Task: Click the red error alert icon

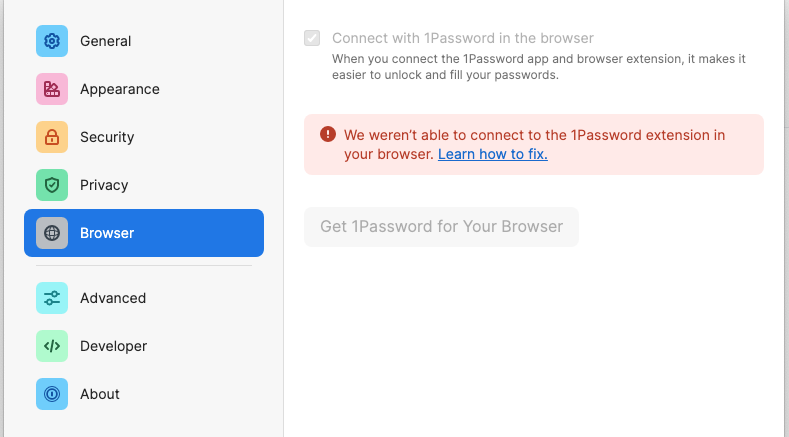Action: click(328, 135)
